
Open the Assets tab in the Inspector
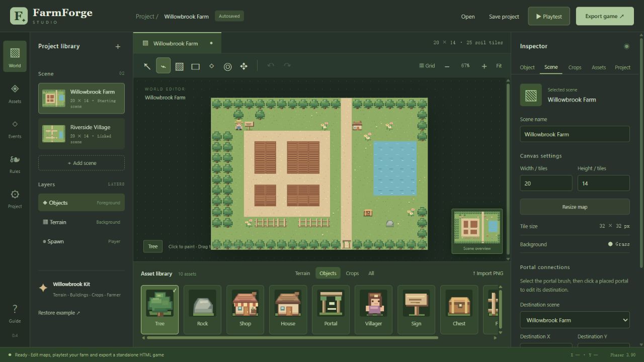pos(599,67)
